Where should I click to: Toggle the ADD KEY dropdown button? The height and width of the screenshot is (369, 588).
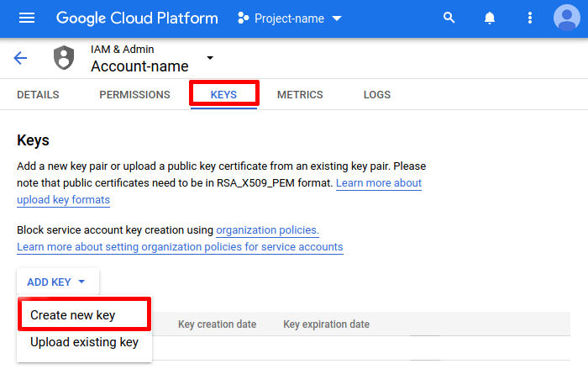coord(57,282)
